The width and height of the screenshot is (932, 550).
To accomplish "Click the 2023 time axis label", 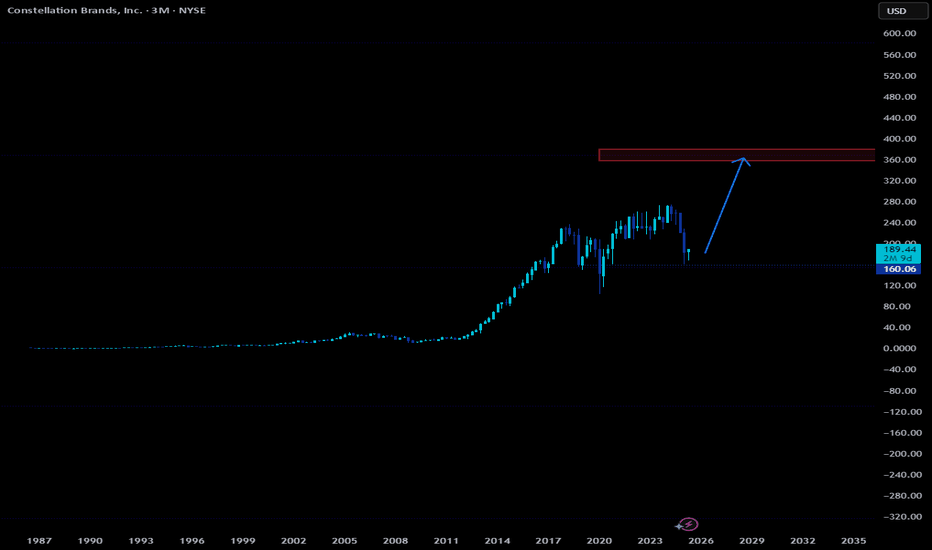I will 650,540.
